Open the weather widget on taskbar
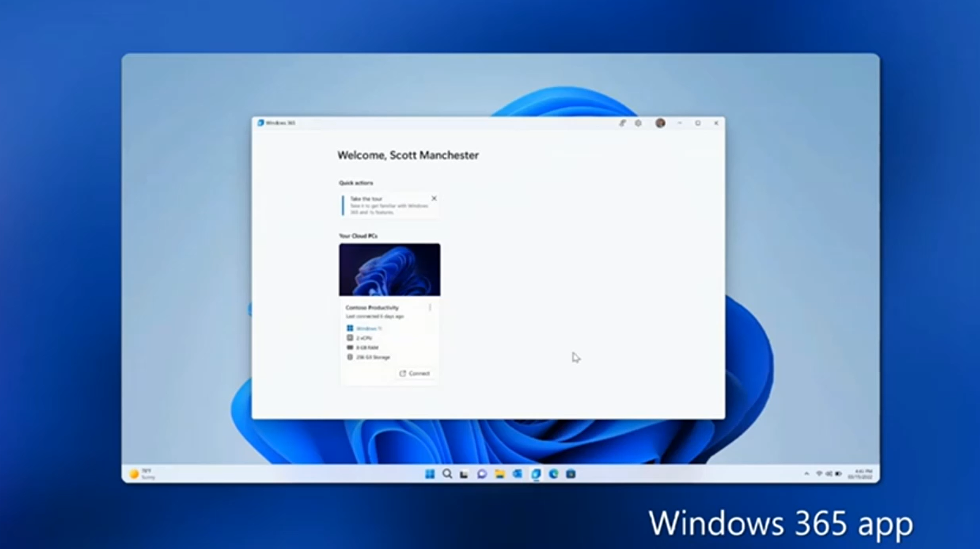The height and width of the screenshot is (549, 980). click(x=142, y=474)
